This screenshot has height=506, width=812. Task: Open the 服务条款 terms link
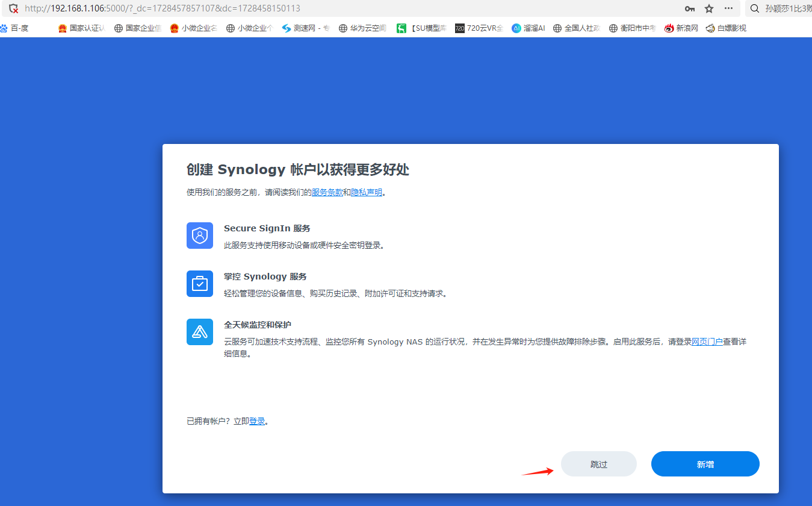coord(327,193)
